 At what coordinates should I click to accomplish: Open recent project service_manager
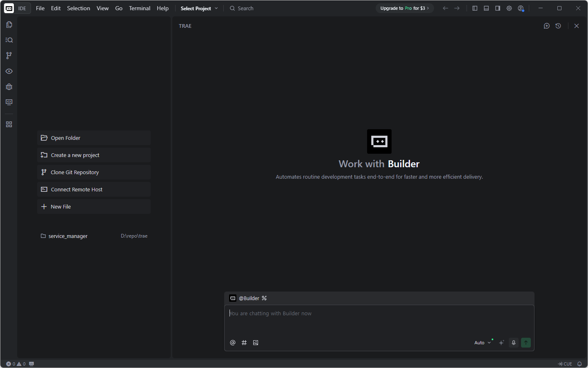[94, 236]
